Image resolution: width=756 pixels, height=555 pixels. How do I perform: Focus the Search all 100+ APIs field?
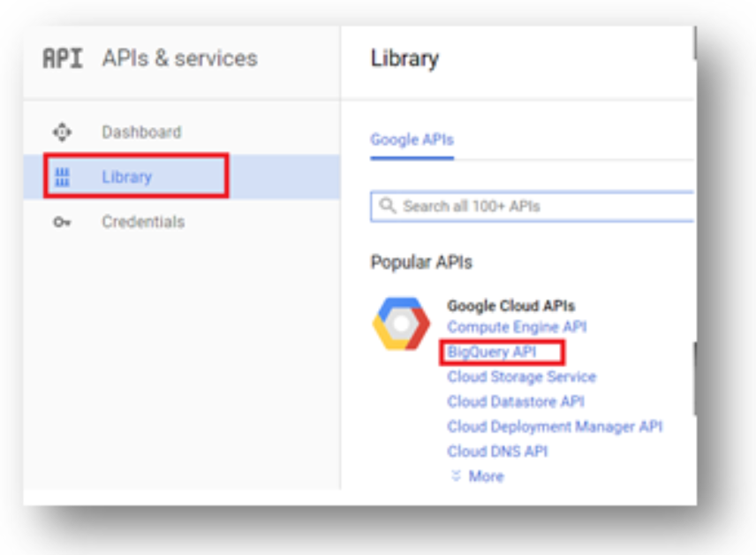pos(533,207)
